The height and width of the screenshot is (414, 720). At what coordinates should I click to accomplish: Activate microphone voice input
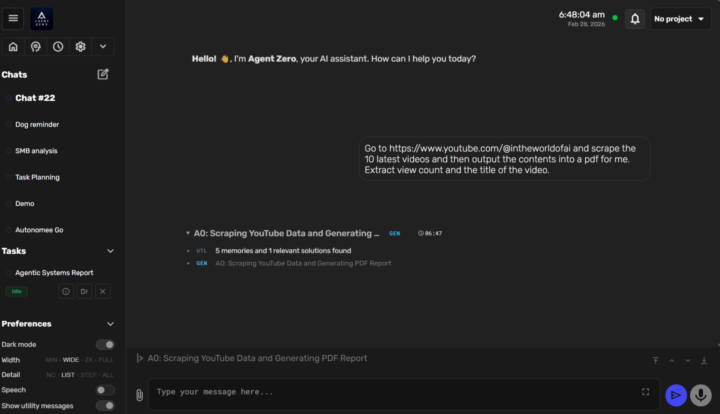point(701,395)
